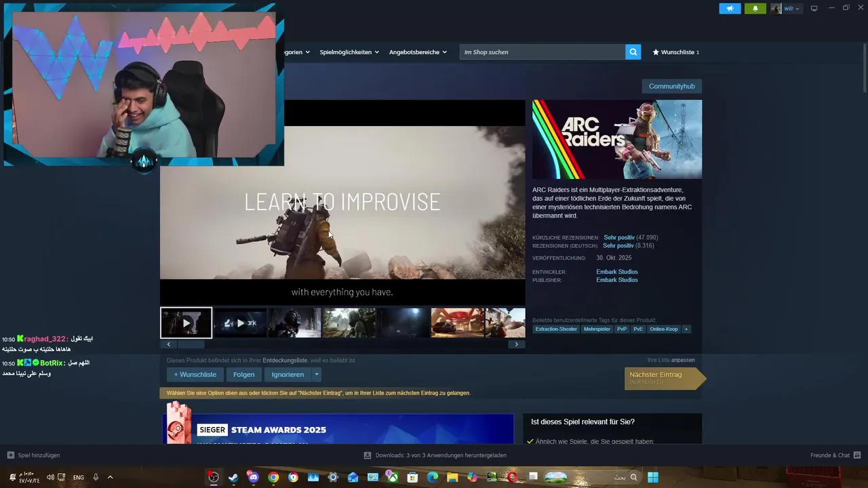Select the Online-Koop tag

pos(664,329)
